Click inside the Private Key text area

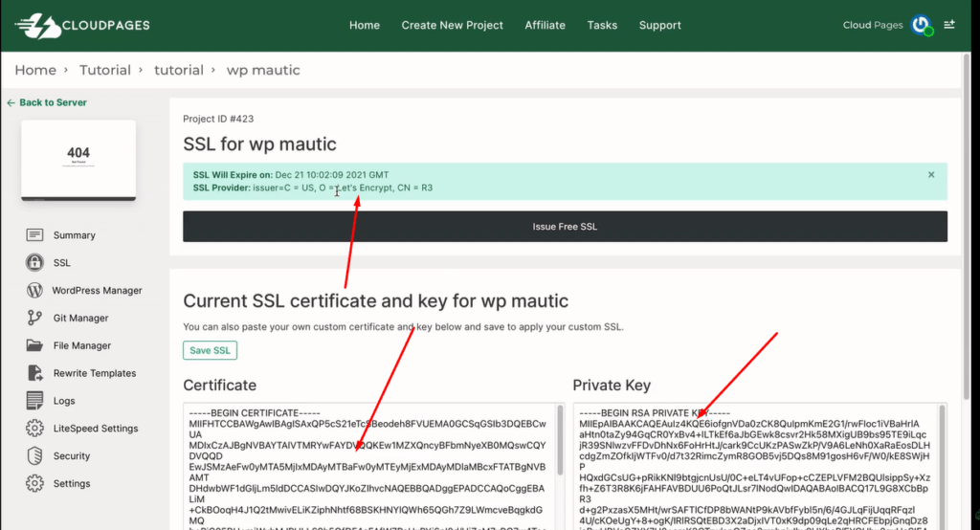pyautogui.click(x=755, y=466)
